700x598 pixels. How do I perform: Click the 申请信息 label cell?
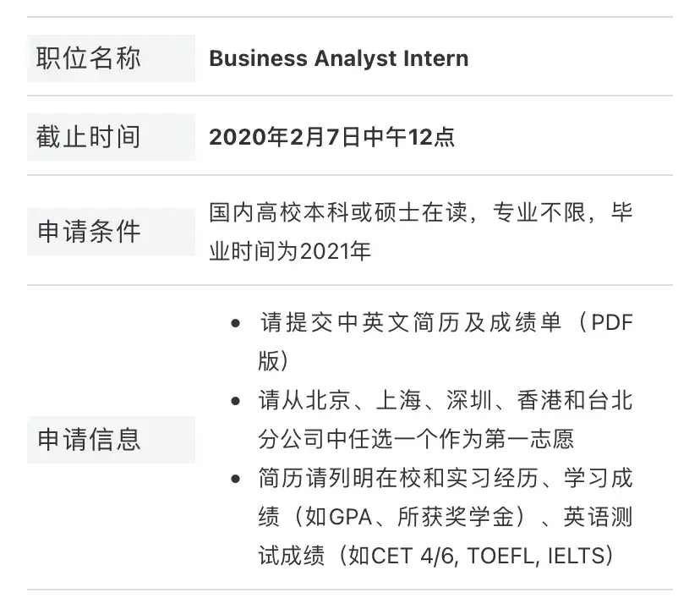111,440
